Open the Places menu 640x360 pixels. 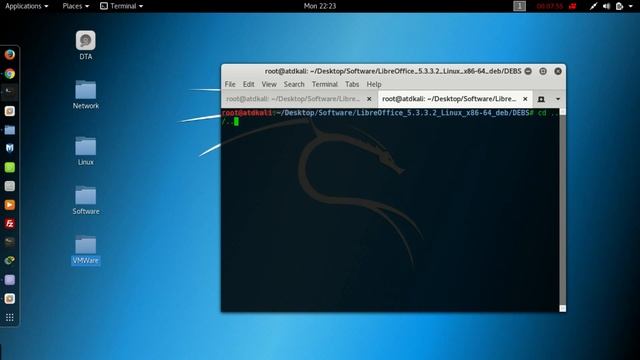click(76, 6)
